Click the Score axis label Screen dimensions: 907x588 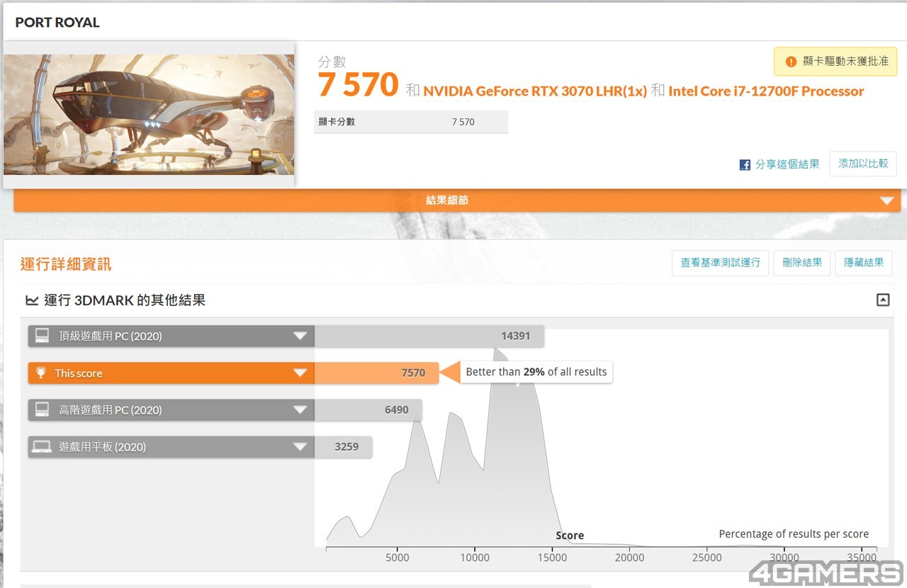[x=570, y=536]
